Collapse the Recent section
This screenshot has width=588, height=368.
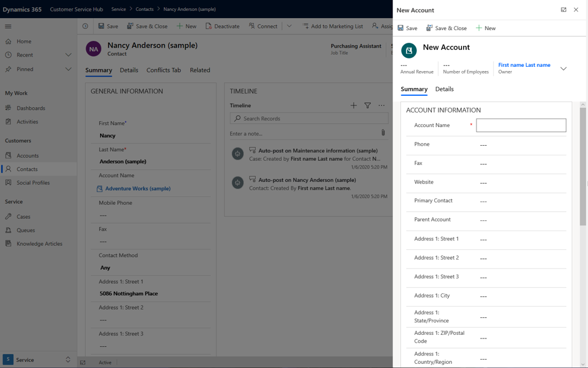(x=68, y=54)
